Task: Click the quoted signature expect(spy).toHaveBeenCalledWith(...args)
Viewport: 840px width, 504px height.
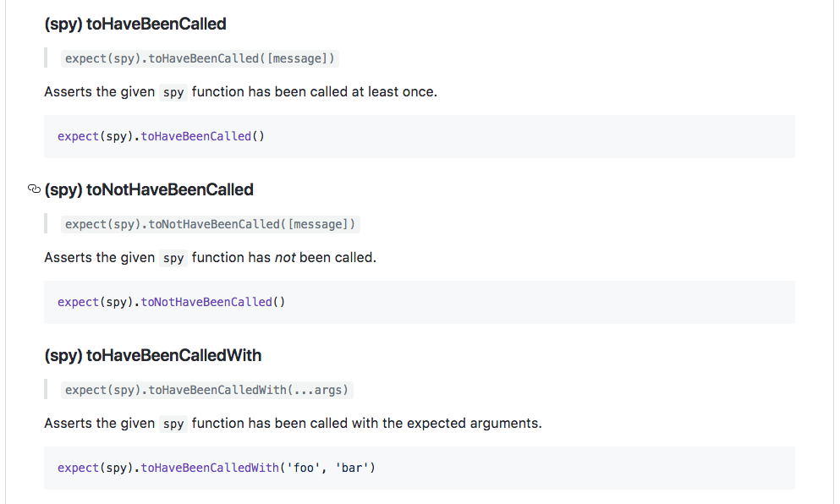Action: (x=207, y=390)
